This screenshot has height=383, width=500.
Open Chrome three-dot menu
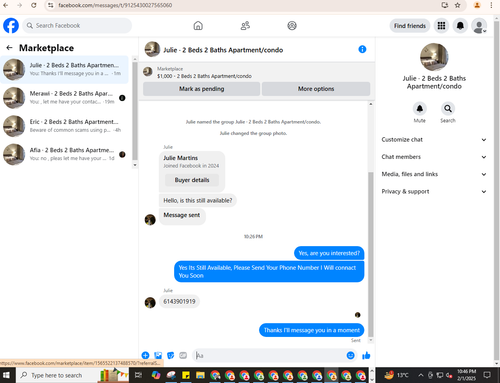pos(491,5)
